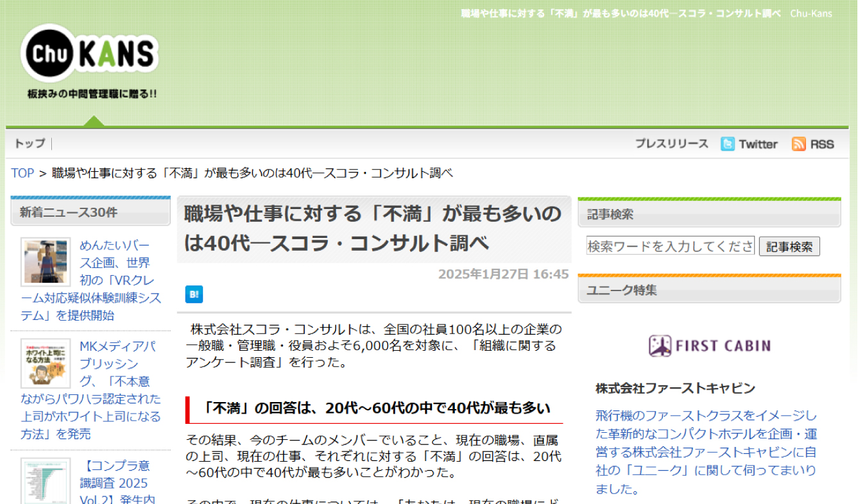The image size is (858, 504).
Task: Open プレスリリース navigation link
Action: coord(672,144)
